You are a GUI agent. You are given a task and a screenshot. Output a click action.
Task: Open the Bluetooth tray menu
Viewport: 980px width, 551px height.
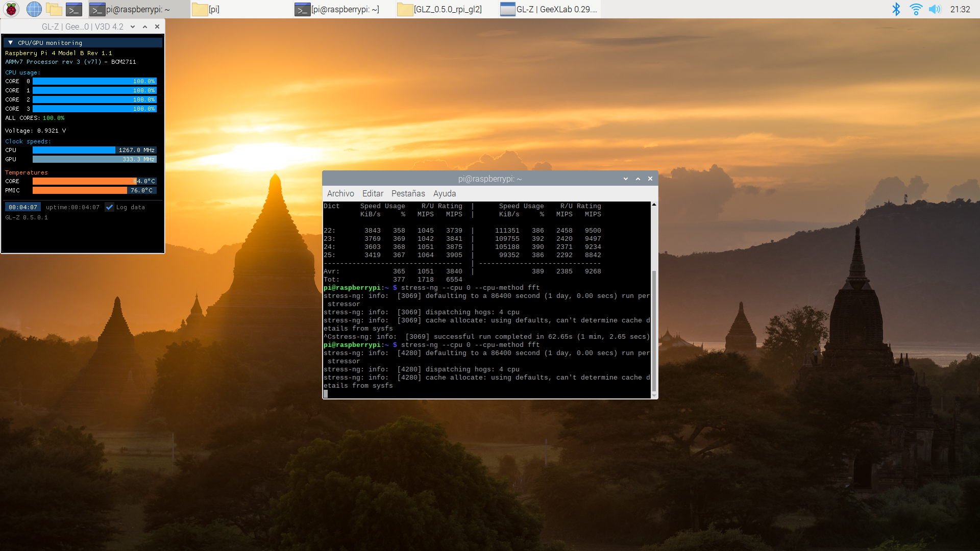[x=896, y=9]
